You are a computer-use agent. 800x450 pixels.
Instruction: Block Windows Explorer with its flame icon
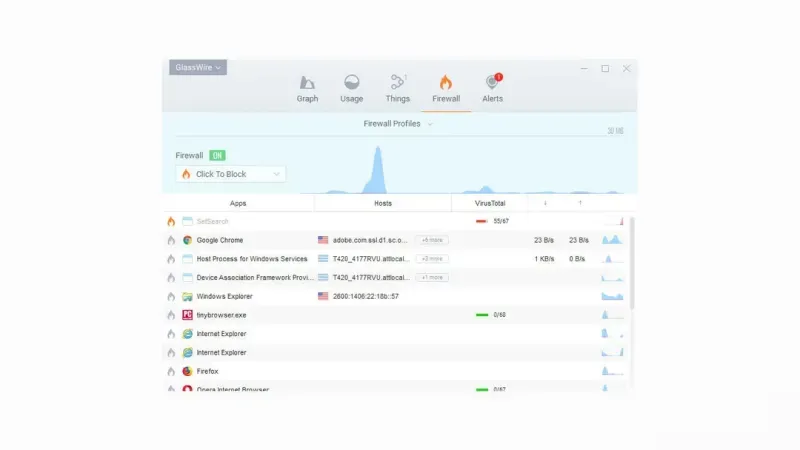[x=171, y=296]
